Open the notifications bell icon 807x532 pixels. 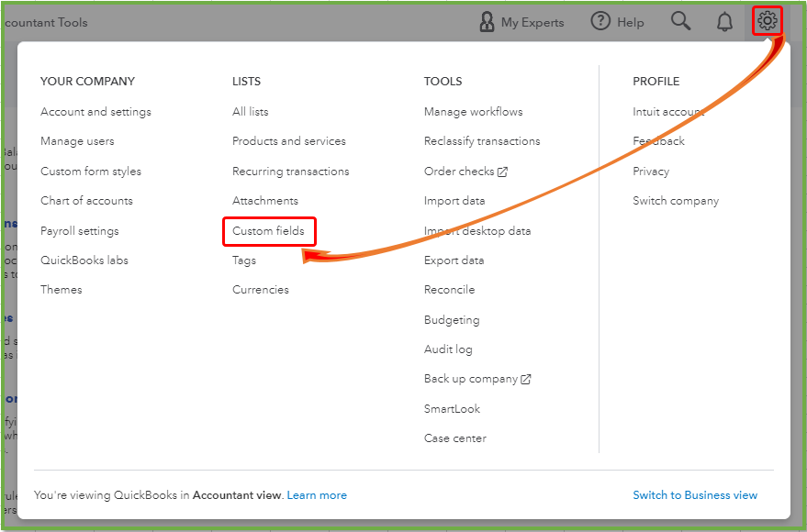(x=725, y=21)
